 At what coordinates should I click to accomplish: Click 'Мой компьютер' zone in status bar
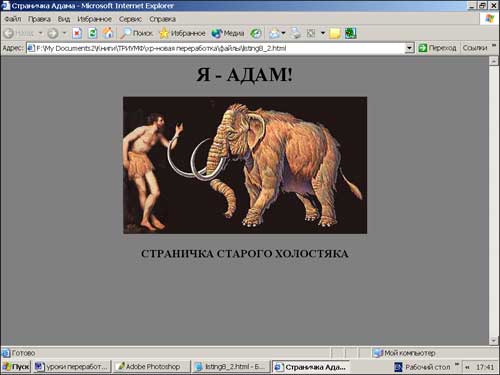404,353
